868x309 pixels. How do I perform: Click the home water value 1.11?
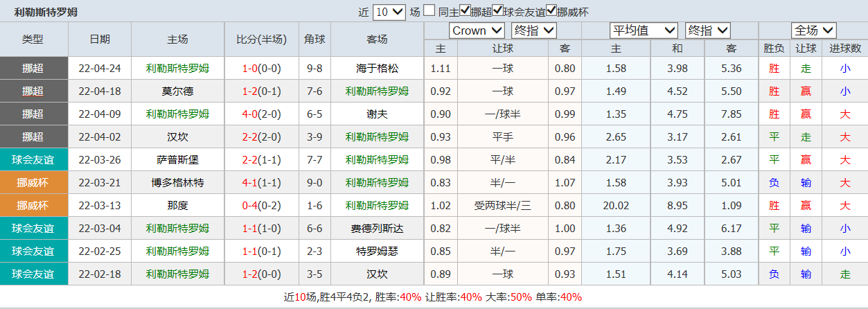coord(441,68)
